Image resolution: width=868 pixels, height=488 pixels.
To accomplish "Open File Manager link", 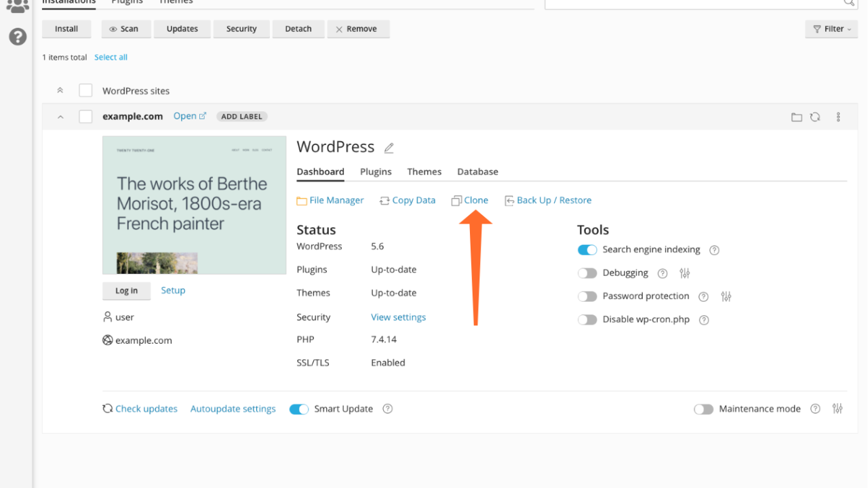I will [x=330, y=201].
